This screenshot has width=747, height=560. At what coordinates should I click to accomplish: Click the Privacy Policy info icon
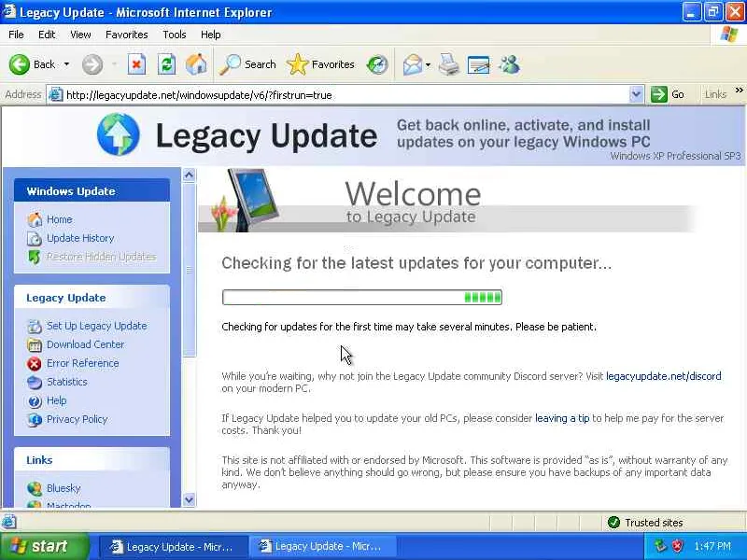click(35, 420)
